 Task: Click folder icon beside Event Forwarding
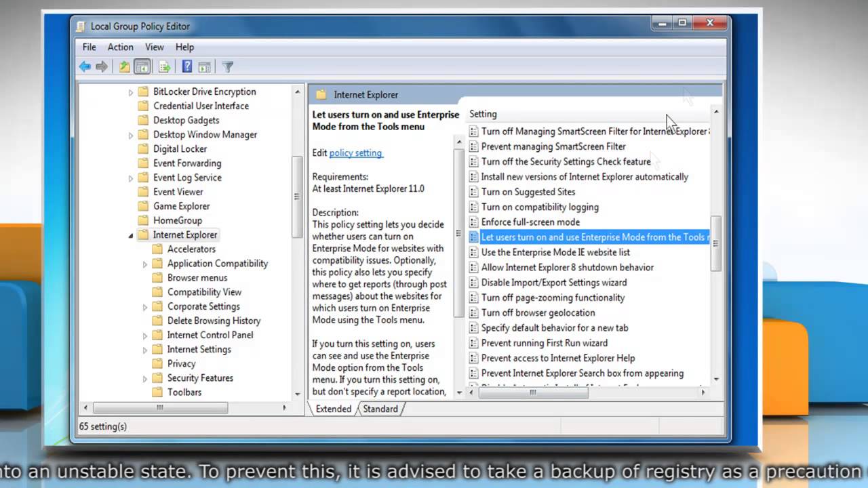(143, 163)
